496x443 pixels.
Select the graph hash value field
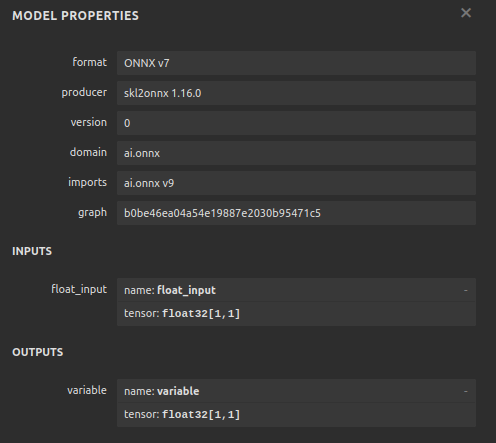[296, 213]
